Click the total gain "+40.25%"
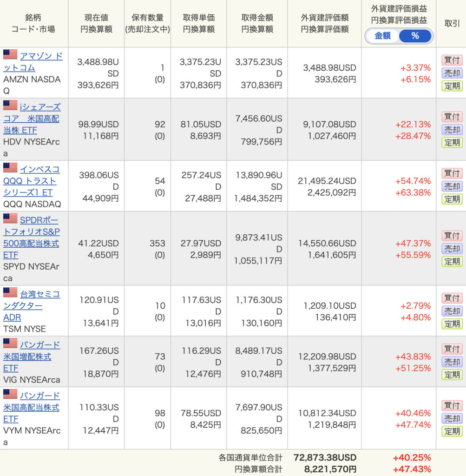The height and width of the screenshot is (476, 466). coord(412,457)
